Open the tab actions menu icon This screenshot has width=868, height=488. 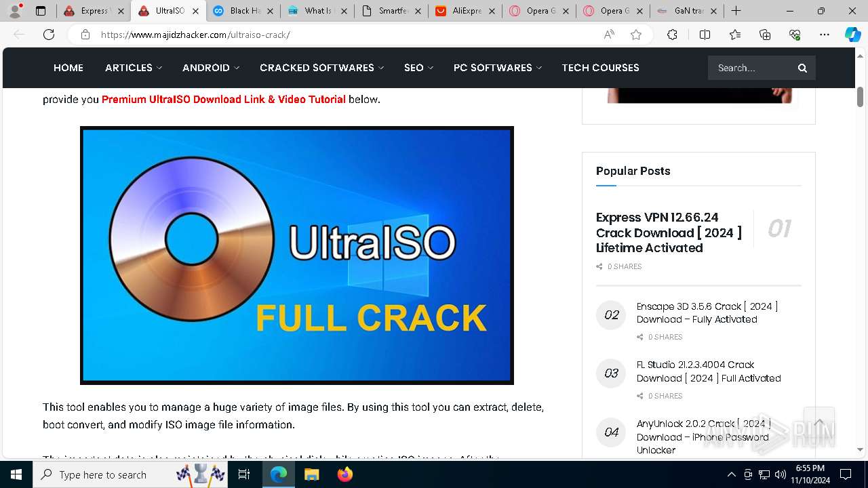(x=41, y=11)
